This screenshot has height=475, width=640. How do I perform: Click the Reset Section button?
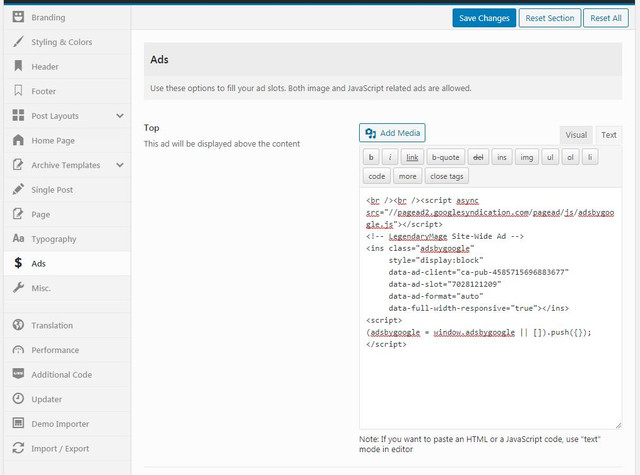(550, 18)
